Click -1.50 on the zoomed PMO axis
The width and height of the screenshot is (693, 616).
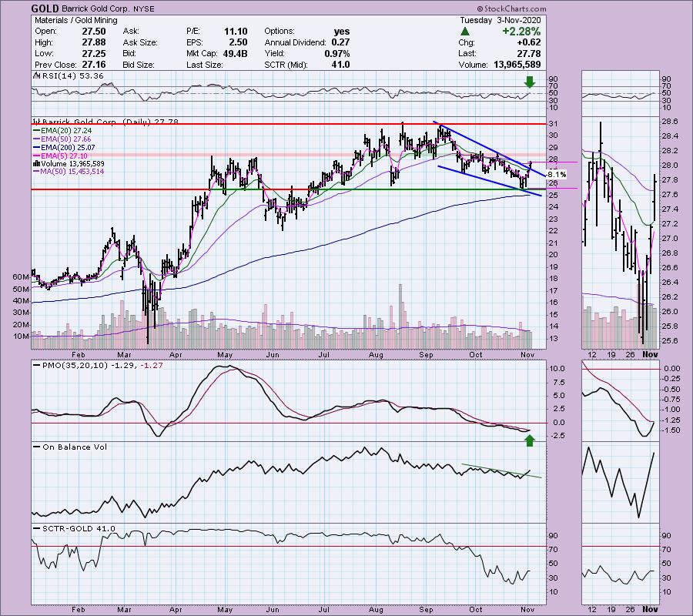click(672, 430)
